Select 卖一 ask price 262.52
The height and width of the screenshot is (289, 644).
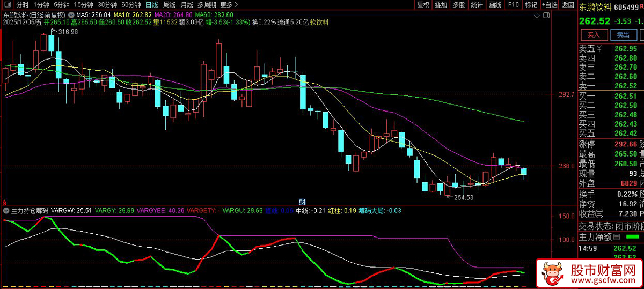626,86
